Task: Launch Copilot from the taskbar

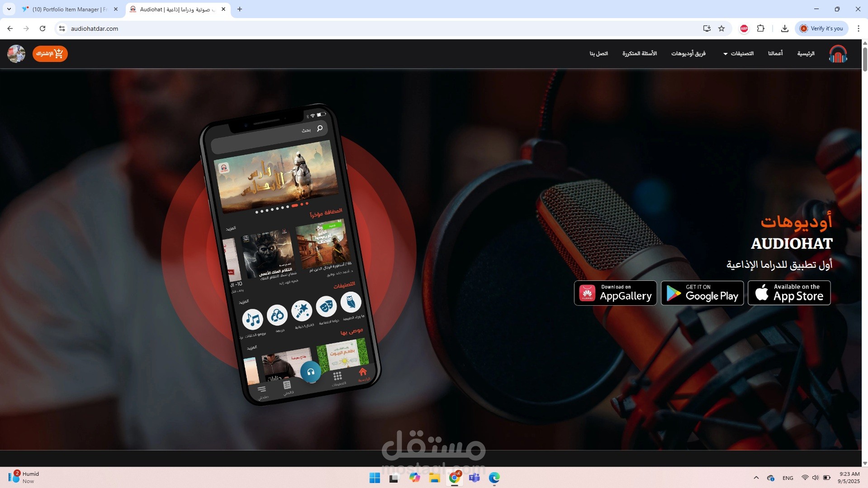Action: 414,478
